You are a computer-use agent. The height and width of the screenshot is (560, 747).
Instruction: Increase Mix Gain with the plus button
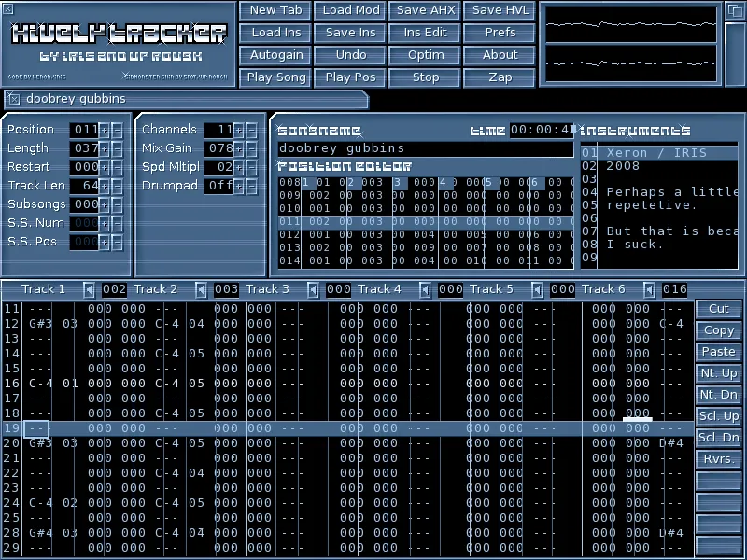point(239,148)
